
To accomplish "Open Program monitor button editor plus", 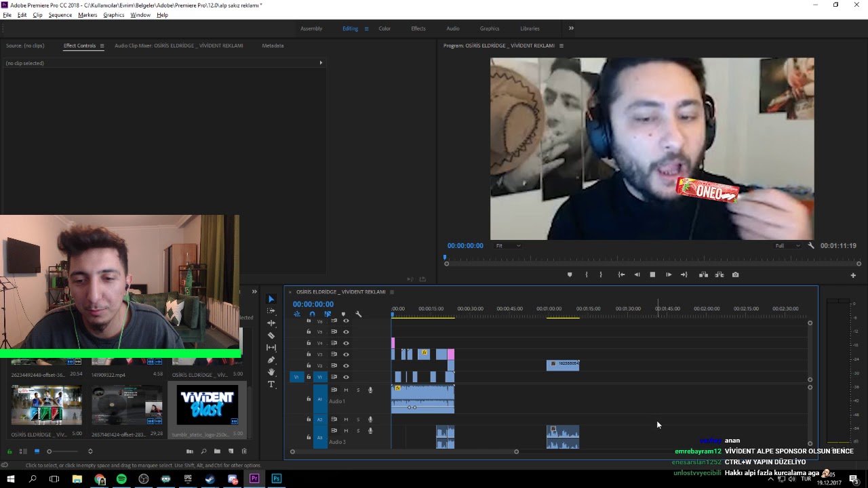I will pyautogui.click(x=853, y=275).
